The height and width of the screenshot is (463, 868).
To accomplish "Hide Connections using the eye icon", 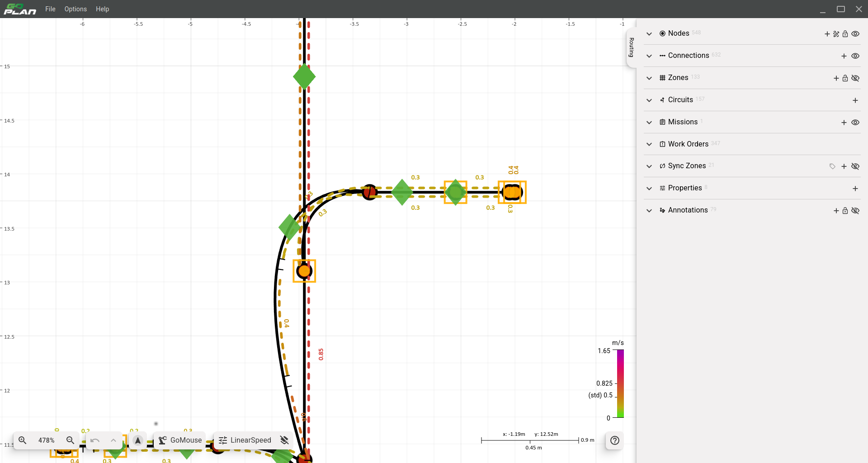I will pos(855,56).
